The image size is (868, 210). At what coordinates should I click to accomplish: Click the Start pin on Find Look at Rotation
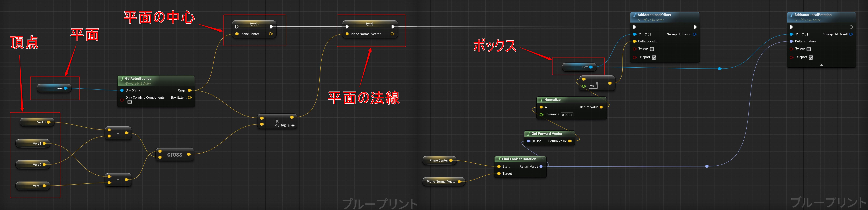click(499, 166)
